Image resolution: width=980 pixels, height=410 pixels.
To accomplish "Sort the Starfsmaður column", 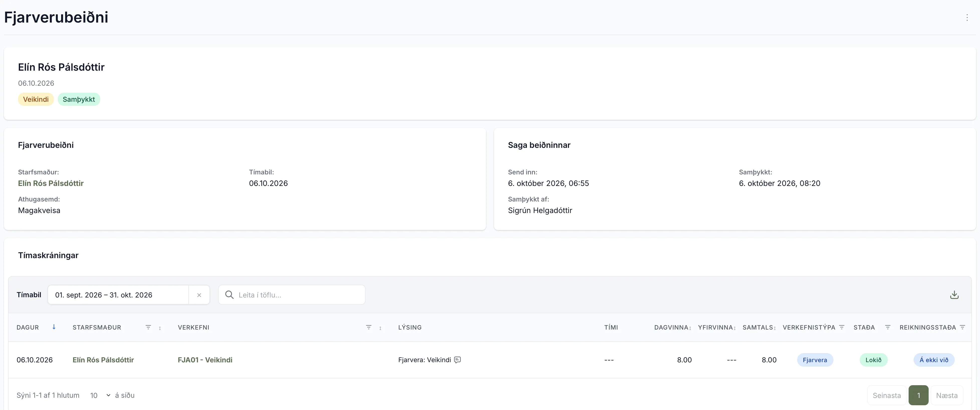I will click(x=160, y=328).
